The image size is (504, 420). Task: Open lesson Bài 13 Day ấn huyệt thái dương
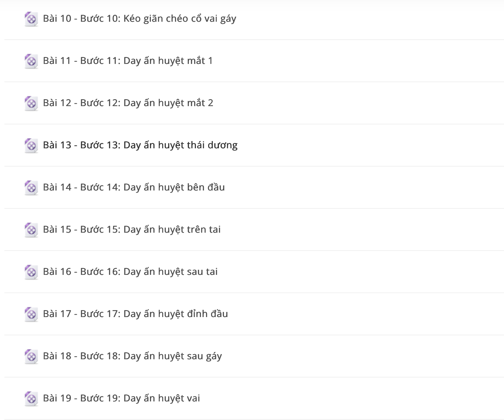tap(140, 145)
